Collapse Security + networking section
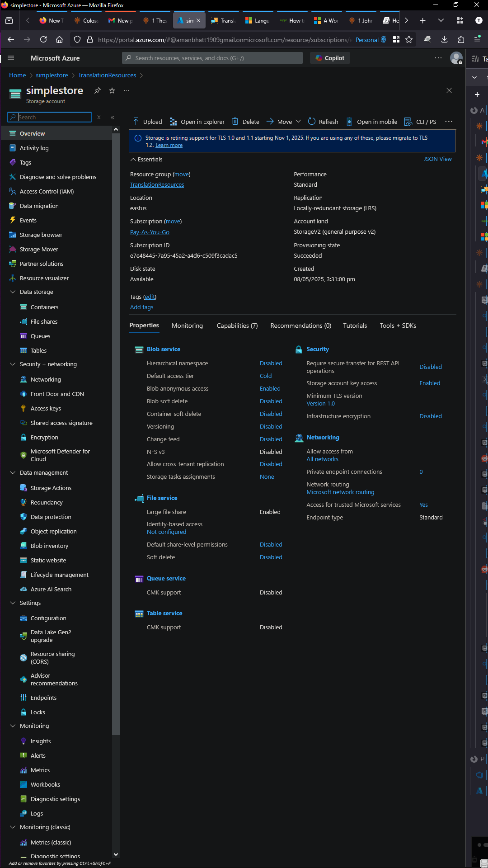This screenshot has height=868, width=488. click(13, 364)
